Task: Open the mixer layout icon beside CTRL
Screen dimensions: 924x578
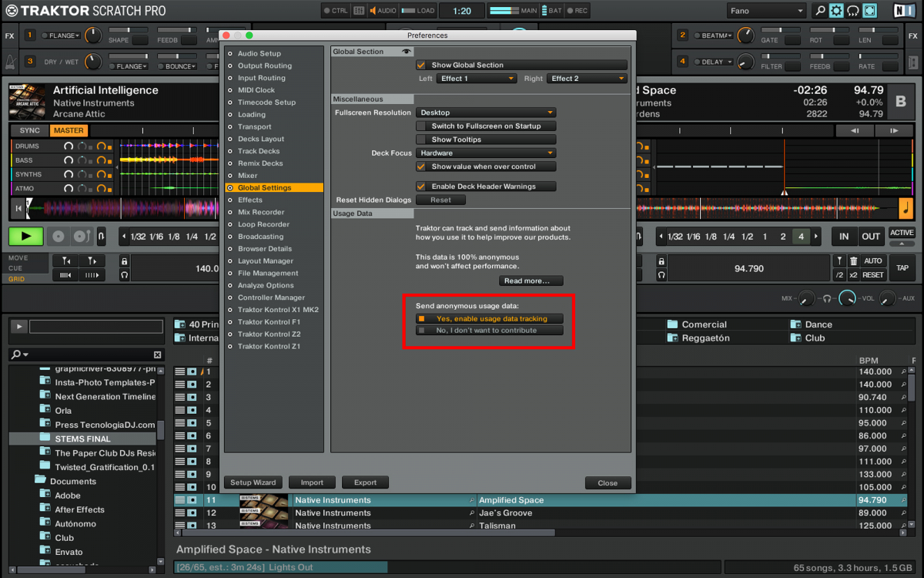Action: [360, 11]
